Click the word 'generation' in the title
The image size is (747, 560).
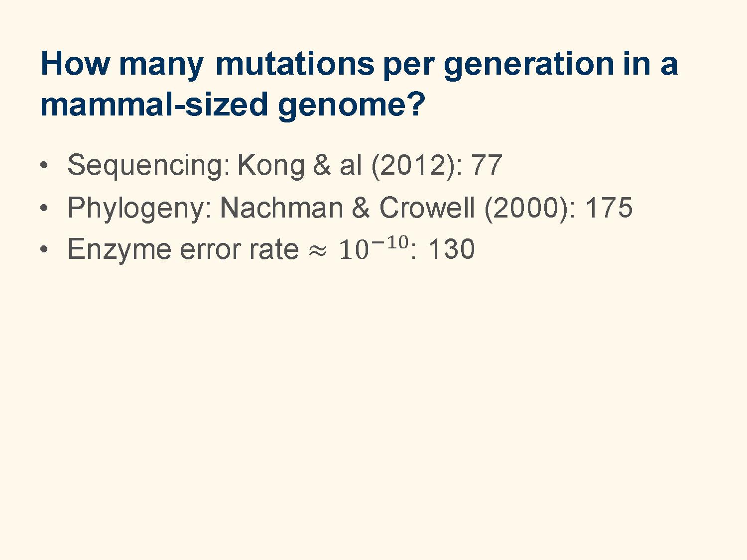528,65
